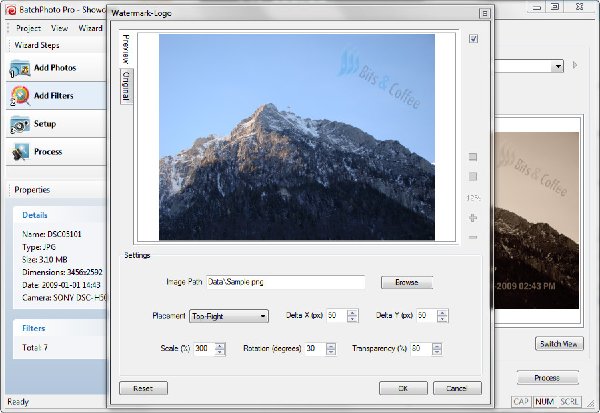Decrease Rotation degrees with down arrow
The height and width of the screenshot is (413, 600).
pyautogui.click(x=331, y=352)
